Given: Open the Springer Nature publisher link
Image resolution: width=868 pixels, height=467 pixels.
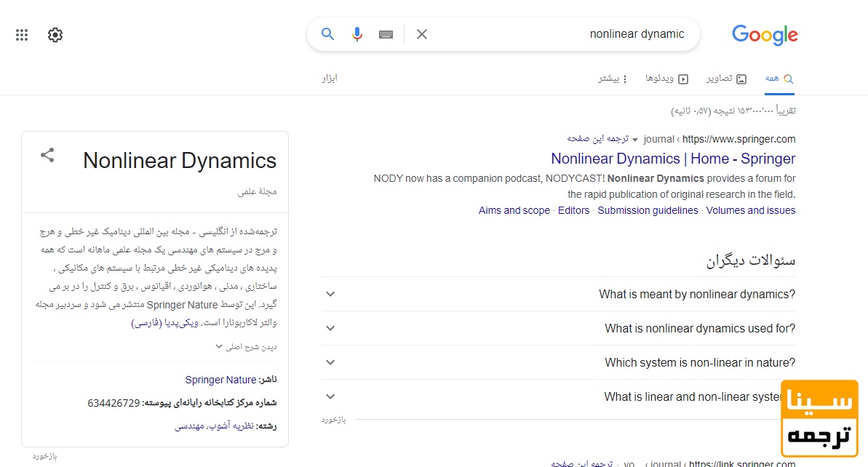Looking at the screenshot, I should coord(221,379).
